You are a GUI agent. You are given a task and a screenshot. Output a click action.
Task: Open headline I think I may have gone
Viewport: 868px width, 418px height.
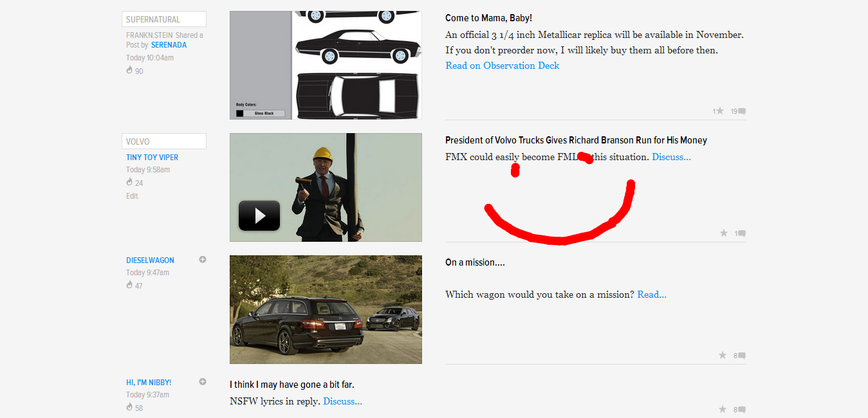292,385
